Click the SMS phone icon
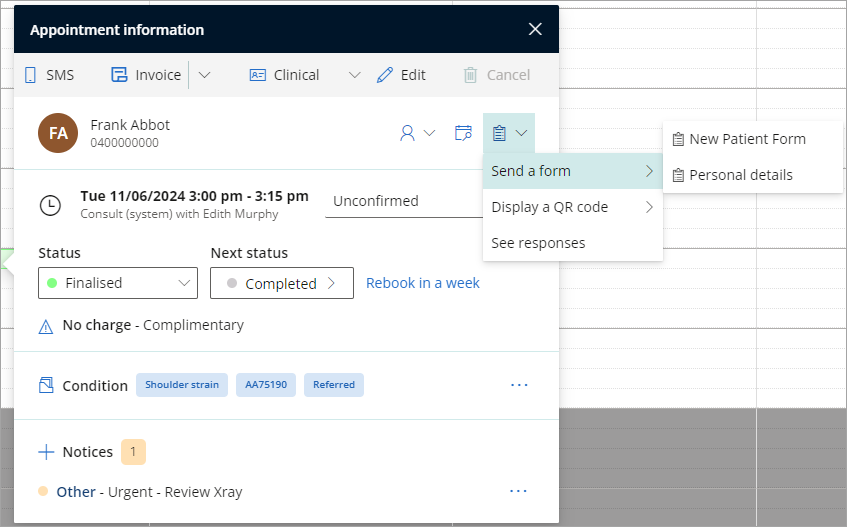This screenshot has width=847, height=527. pyautogui.click(x=30, y=75)
